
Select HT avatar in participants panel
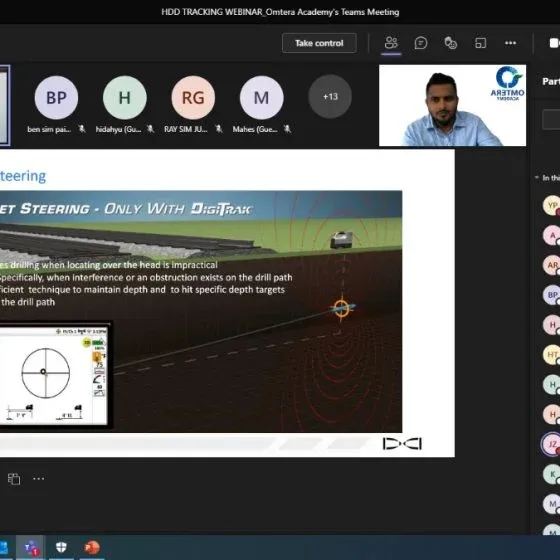(552, 354)
